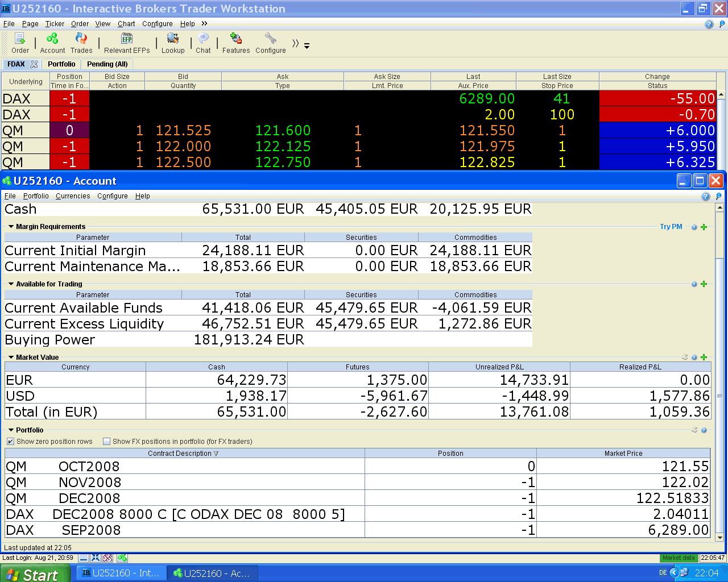The height and width of the screenshot is (582, 728).
Task: Click green plus icon for Margin Requirements section
Action: point(704,227)
